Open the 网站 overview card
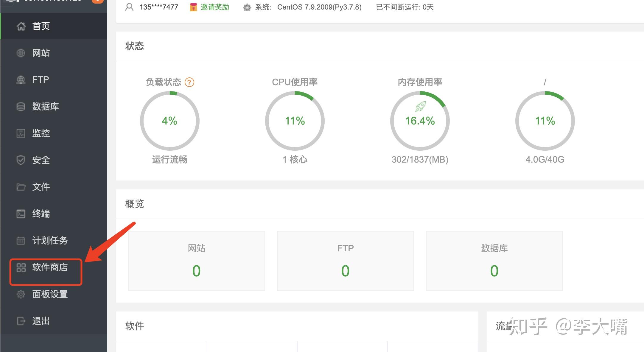The height and width of the screenshot is (352, 644). 196,261
